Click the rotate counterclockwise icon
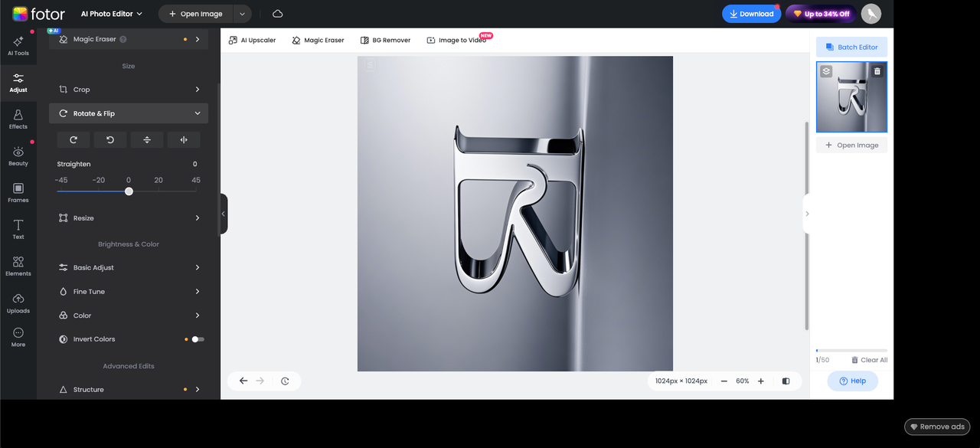The image size is (980, 448). pos(110,139)
